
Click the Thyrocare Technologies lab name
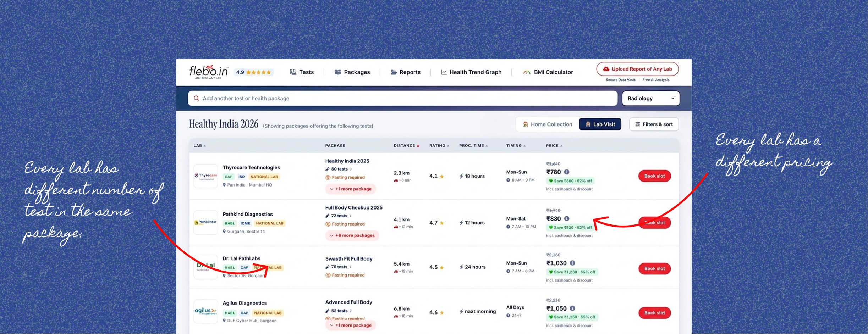(x=251, y=168)
